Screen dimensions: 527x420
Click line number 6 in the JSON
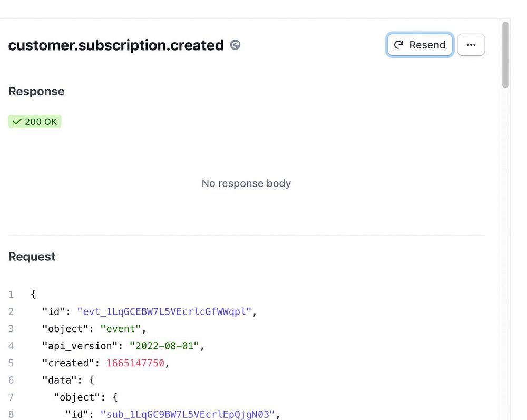pos(11,380)
